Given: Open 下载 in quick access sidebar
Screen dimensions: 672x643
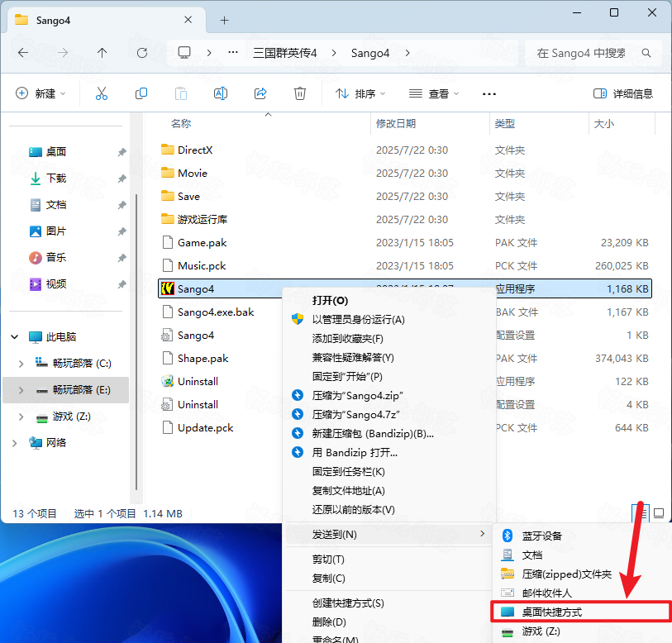Looking at the screenshot, I should [55, 179].
